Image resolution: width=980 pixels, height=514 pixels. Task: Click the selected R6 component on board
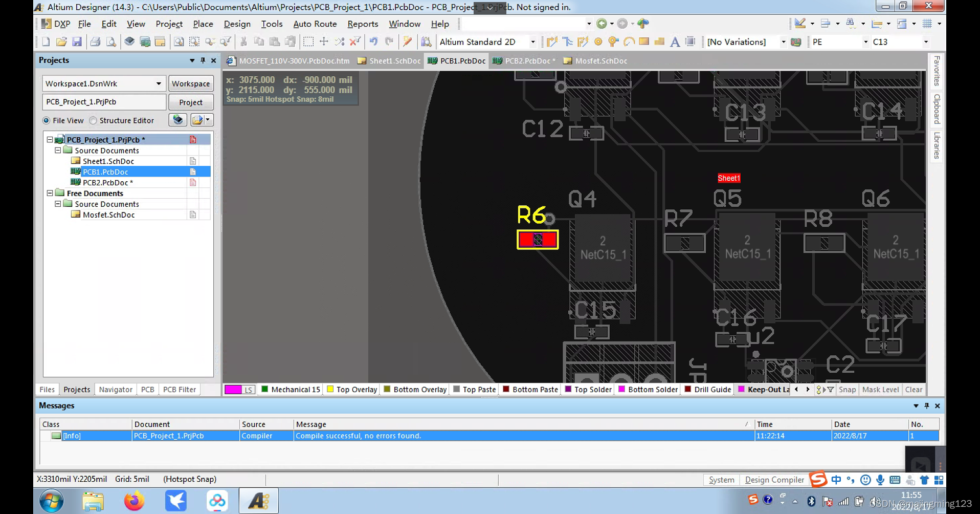pyautogui.click(x=538, y=240)
